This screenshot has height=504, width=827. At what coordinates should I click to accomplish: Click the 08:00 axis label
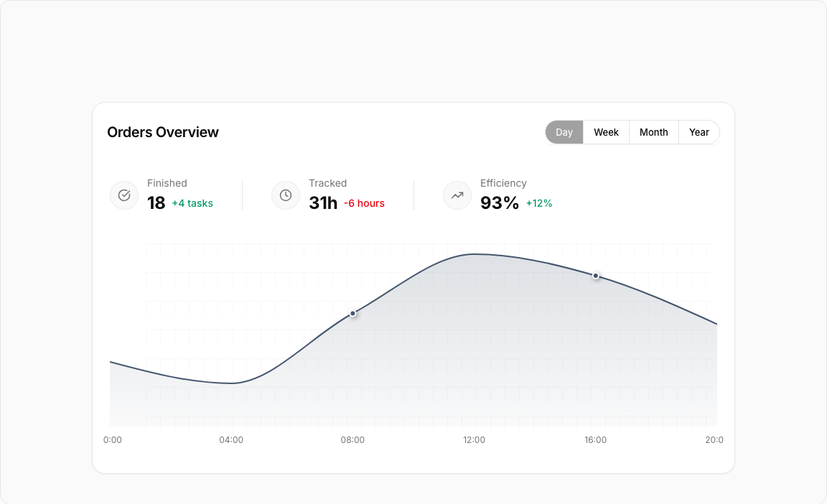[352, 440]
